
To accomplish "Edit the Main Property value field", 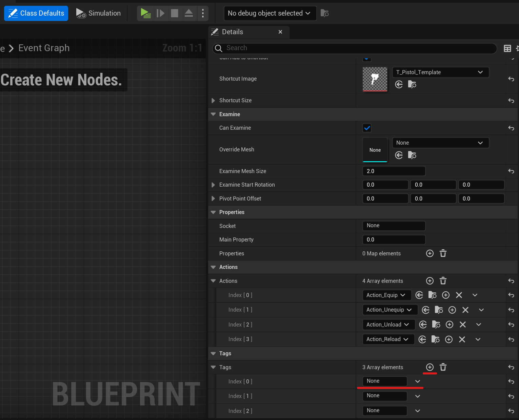I will pyautogui.click(x=394, y=239).
